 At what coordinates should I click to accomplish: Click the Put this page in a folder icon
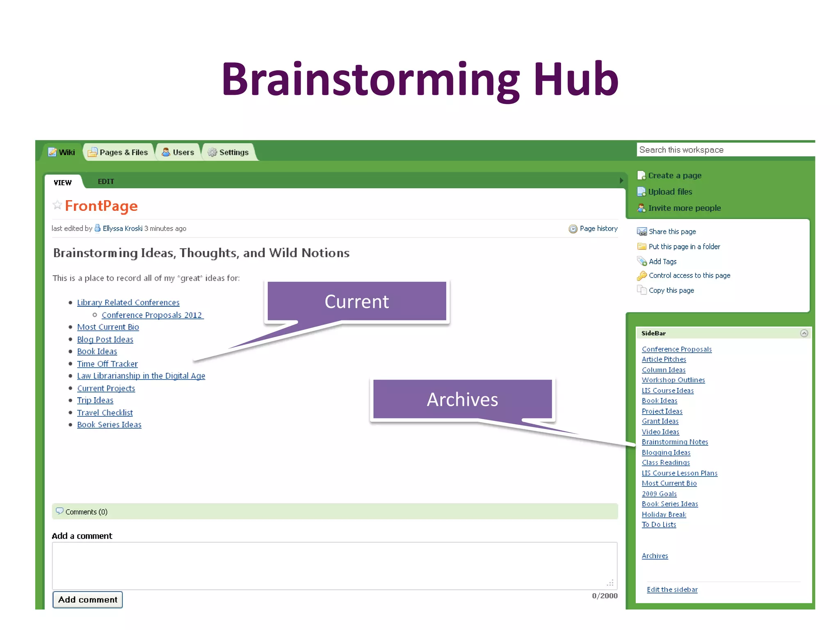[641, 247]
